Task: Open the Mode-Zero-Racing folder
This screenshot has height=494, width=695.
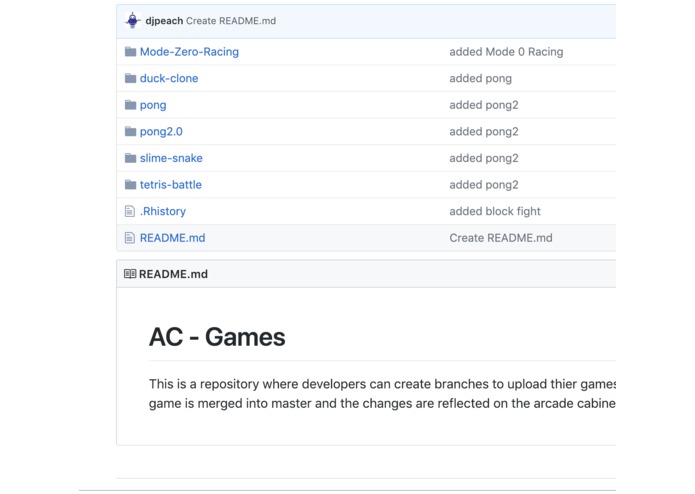Action: [189, 52]
